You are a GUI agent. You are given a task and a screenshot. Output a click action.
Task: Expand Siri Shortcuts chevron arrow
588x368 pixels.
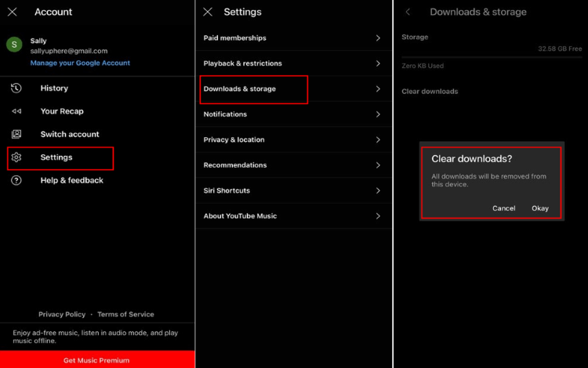(378, 190)
